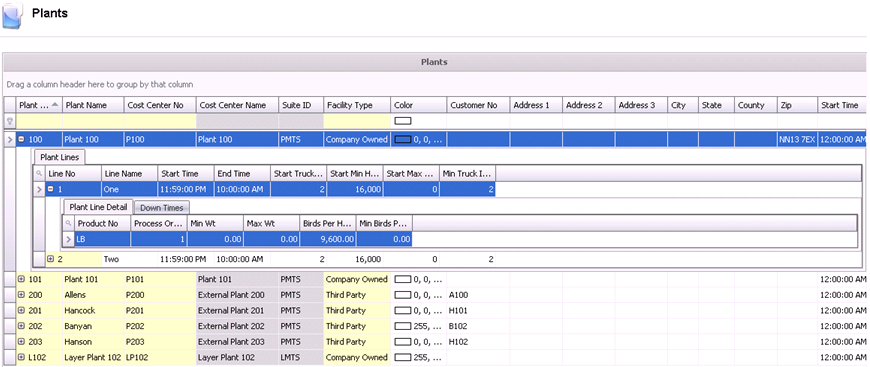Click the line Two name cell
Screen dimensions: 870x367
pos(129,259)
